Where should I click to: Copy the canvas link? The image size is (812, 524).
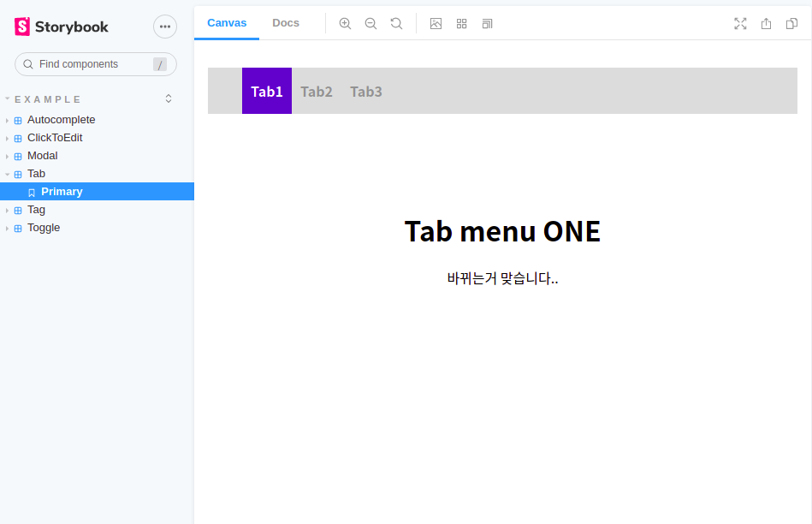pyautogui.click(x=791, y=23)
